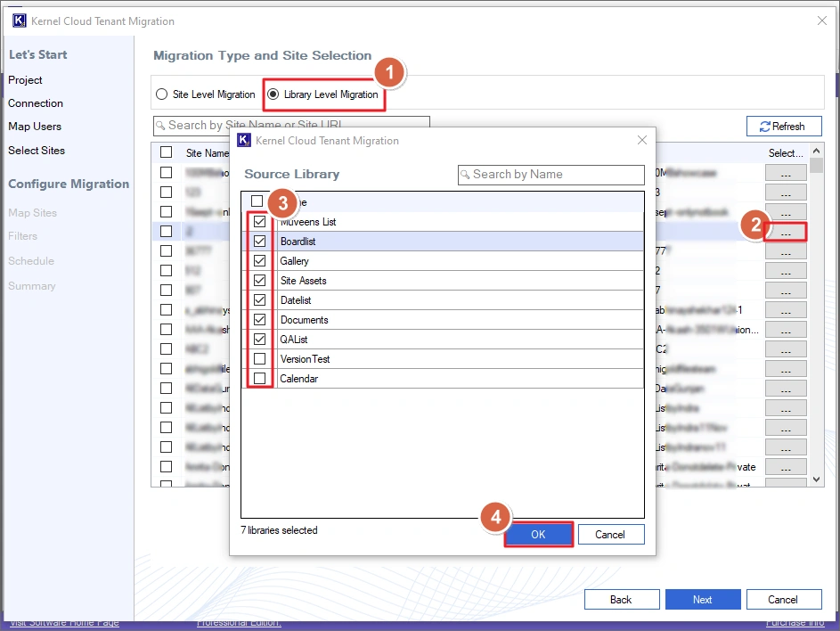
Task: Click the scrollbar down arrow in the site list
Action: pos(815,479)
